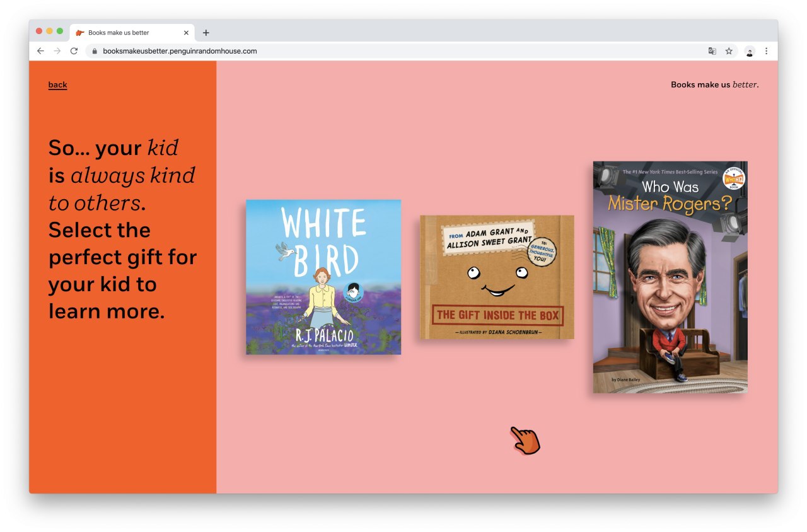807x532 pixels.
Task: Click the address bar URL
Action: point(180,51)
